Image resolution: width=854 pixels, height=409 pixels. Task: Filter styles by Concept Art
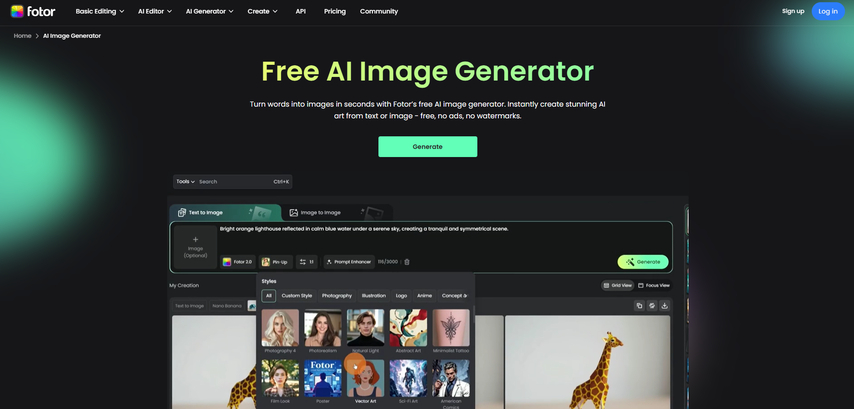click(x=454, y=296)
